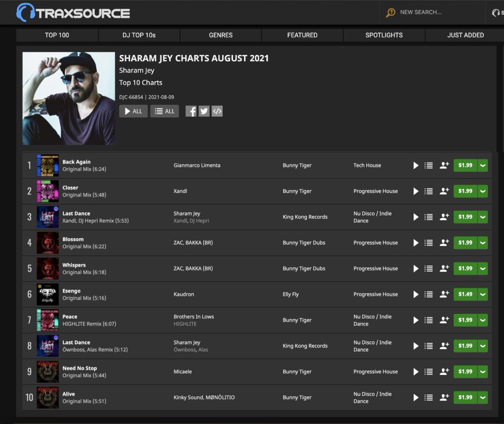Play the Esengo track preview
The width and height of the screenshot is (504, 424).
(416, 294)
